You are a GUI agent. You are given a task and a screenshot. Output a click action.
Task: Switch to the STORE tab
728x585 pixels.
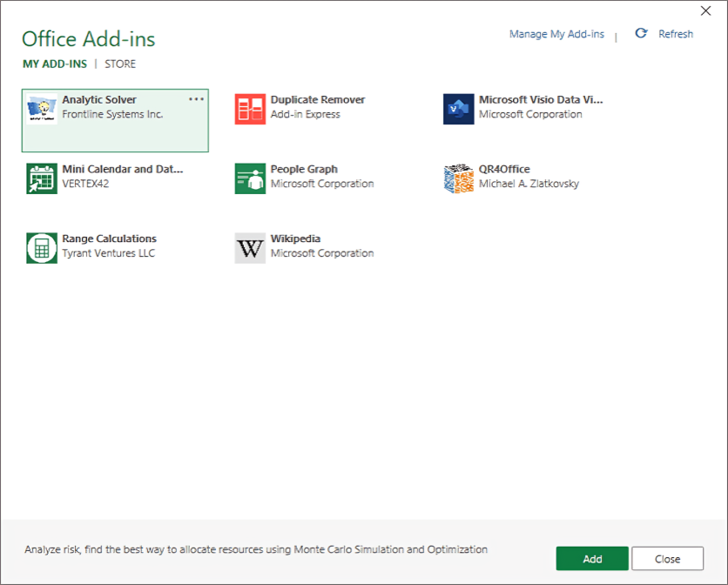(120, 64)
